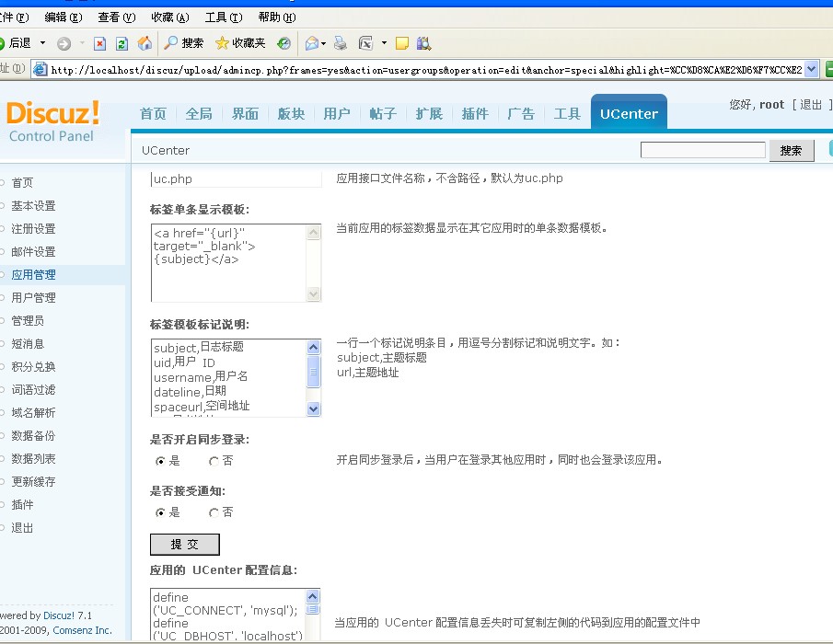Click the page icon in address bar

[x=40, y=70]
